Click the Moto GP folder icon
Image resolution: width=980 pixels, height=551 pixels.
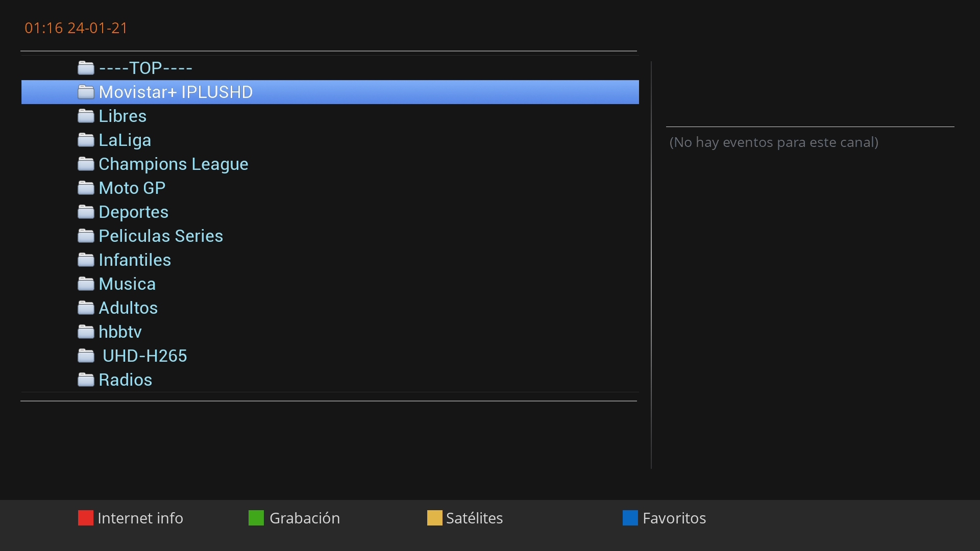pos(86,188)
